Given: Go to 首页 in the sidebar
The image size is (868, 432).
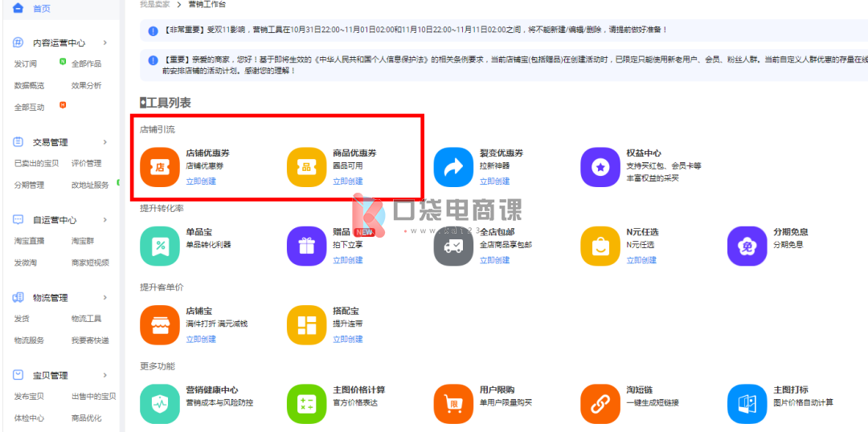Looking at the screenshot, I should click(42, 8).
